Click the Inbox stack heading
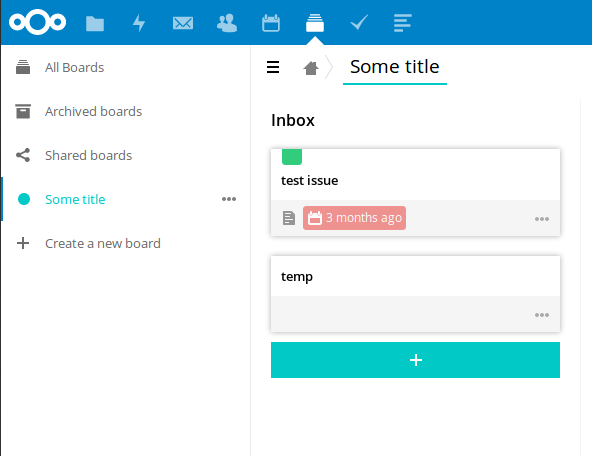Viewport: 592px width, 456px height. tap(293, 120)
